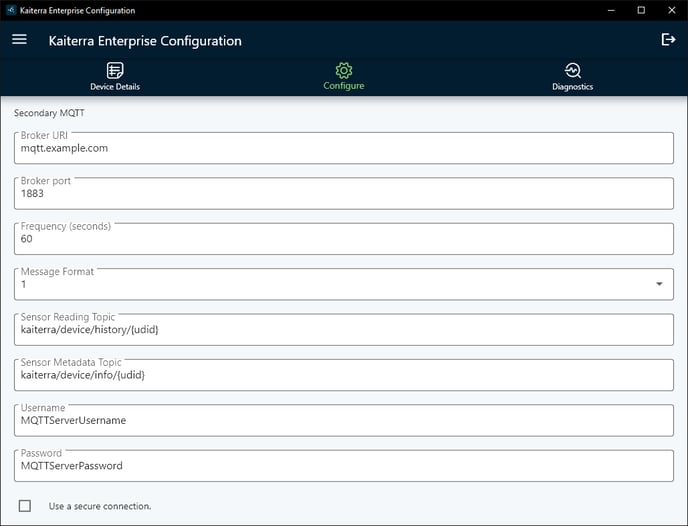Switch to the Configure tab

[x=344, y=77]
